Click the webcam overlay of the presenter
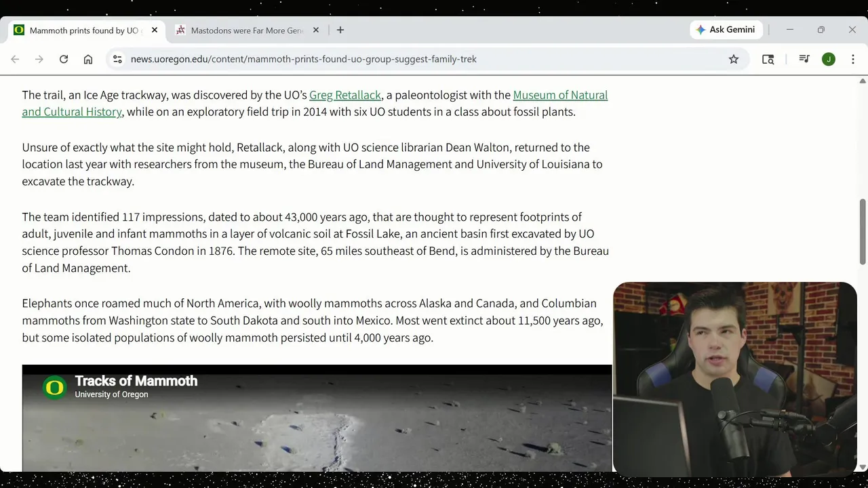Screen dimensions: 868x488 point(735,378)
